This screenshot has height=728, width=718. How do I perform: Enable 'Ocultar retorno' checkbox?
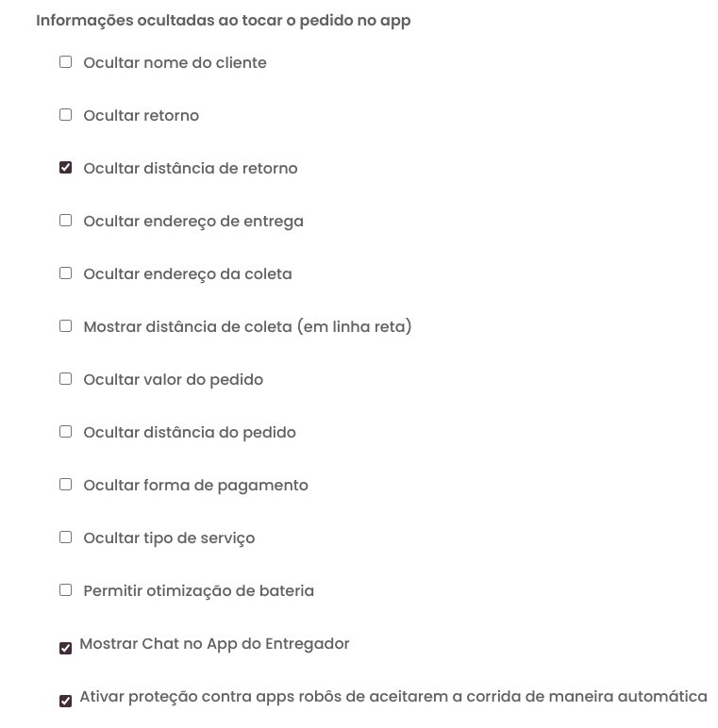(65, 115)
